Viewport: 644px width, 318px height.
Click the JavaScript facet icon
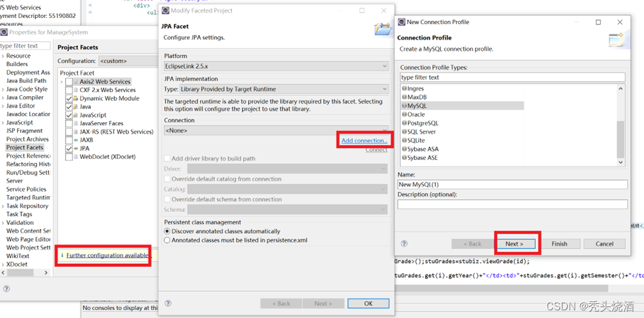(x=76, y=115)
